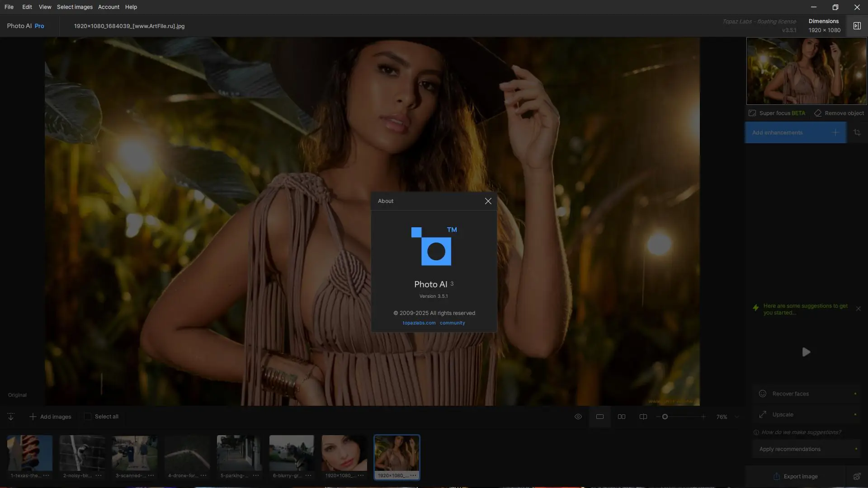This screenshot has height=488, width=868.
Task: Check the Select all checkbox
Action: pos(88,417)
